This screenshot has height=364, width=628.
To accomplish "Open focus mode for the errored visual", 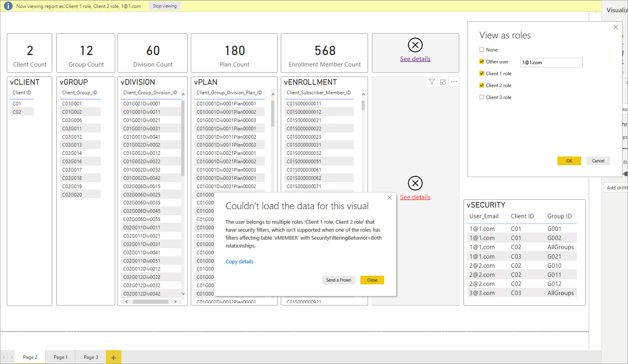I will click(443, 82).
